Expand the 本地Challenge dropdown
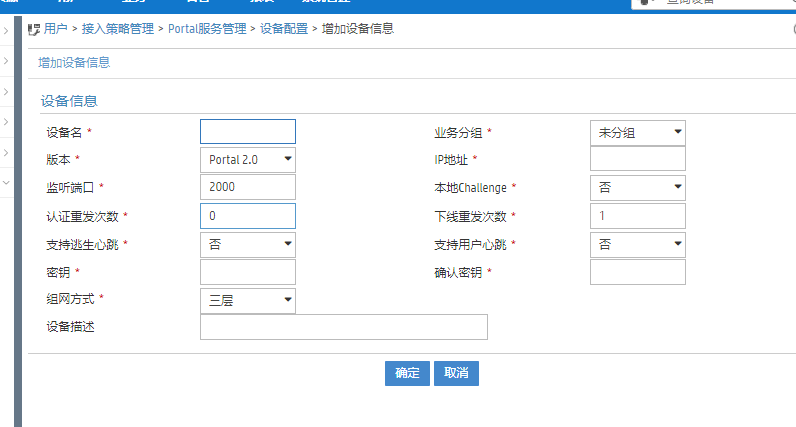Image resolution: width=796 pixels, height=427 pixels. pos(638,188)
